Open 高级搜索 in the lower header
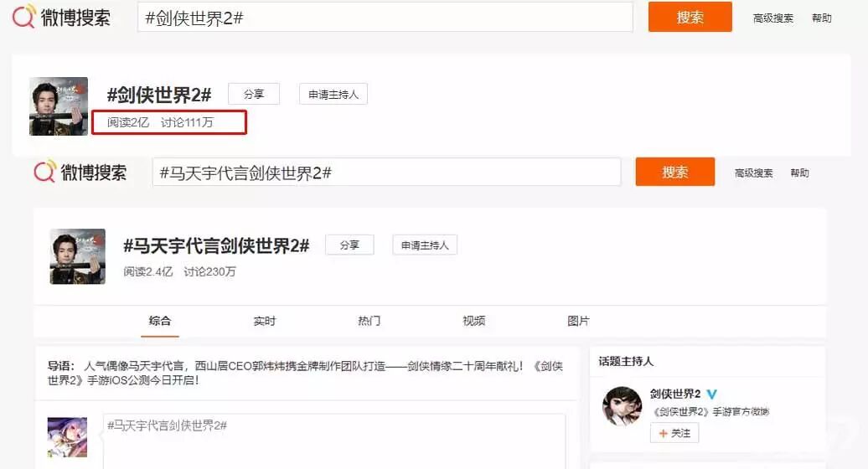Viewport: 868px width, 469px height. tap(753, 173)
